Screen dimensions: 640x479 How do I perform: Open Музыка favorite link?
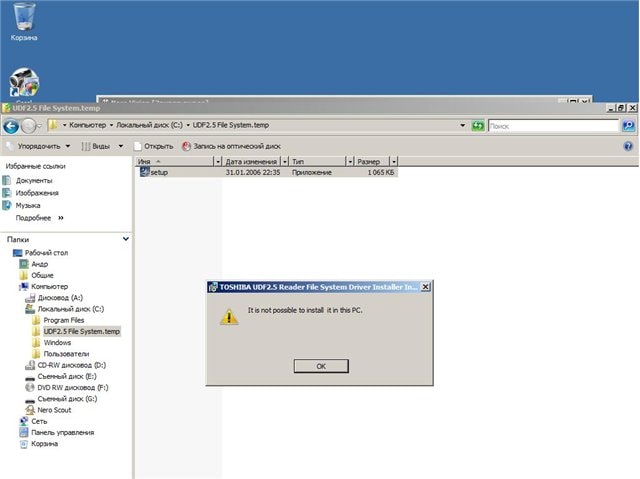[x=22, y=205]
